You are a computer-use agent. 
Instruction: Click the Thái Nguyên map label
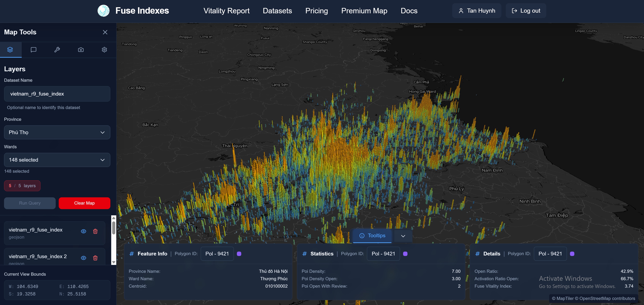[x=235, y=146]
